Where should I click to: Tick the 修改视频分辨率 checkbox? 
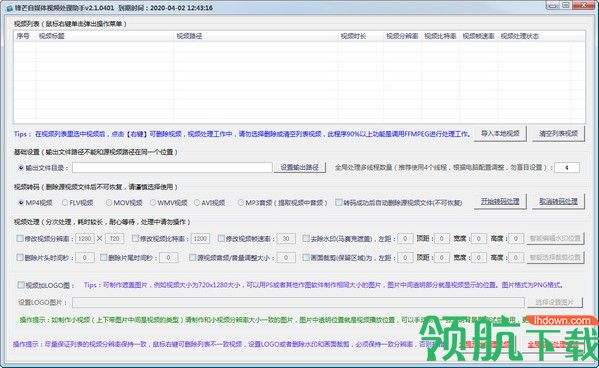[x=20, y=238]
